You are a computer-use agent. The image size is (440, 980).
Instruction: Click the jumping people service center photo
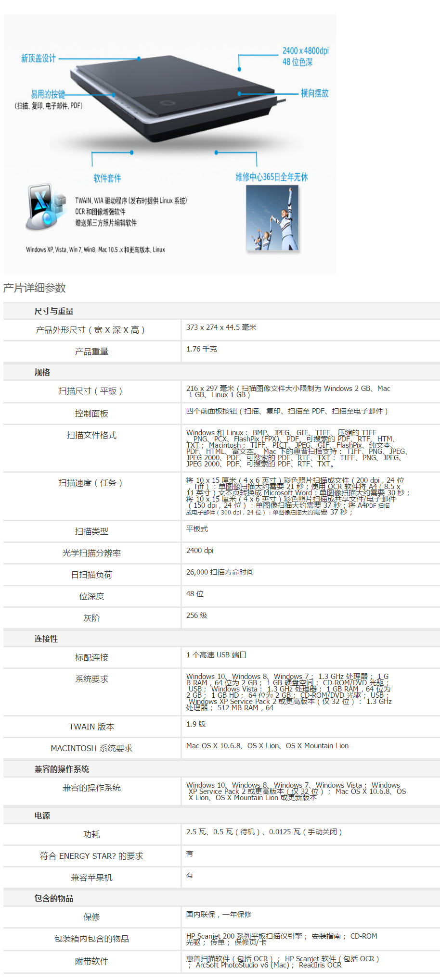(x=272, y=218)
